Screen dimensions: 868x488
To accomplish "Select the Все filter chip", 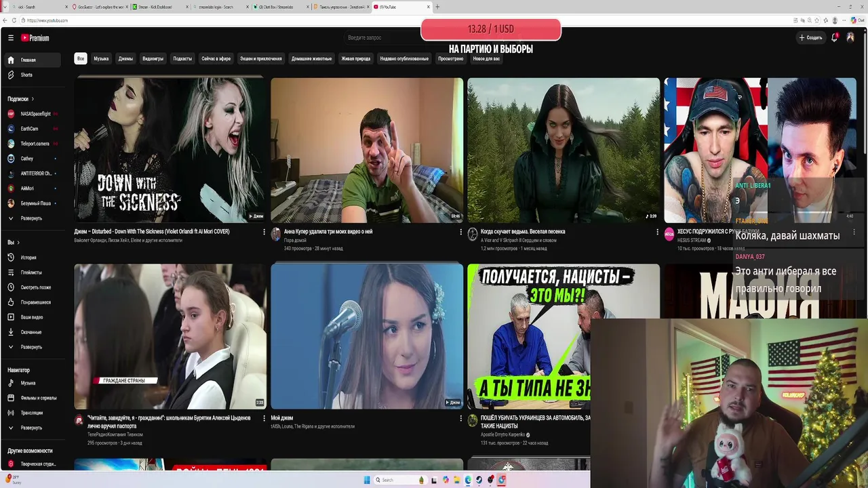I will pos(81,59).
